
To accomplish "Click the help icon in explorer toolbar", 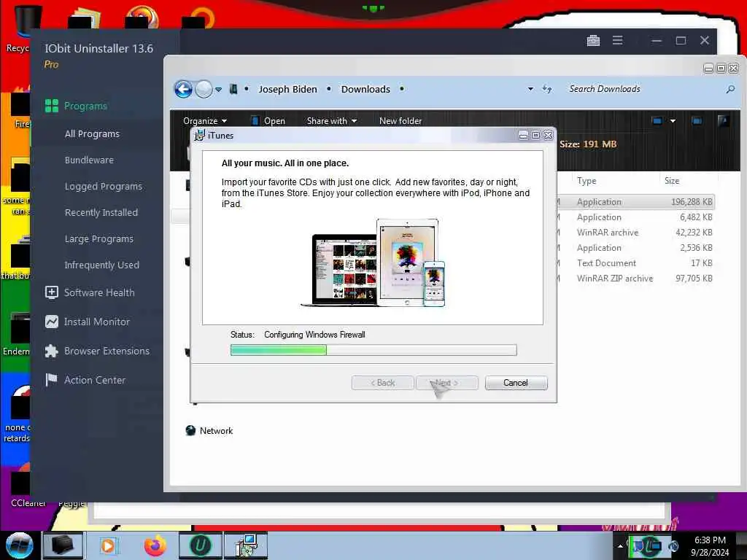I will coord(723,121).
